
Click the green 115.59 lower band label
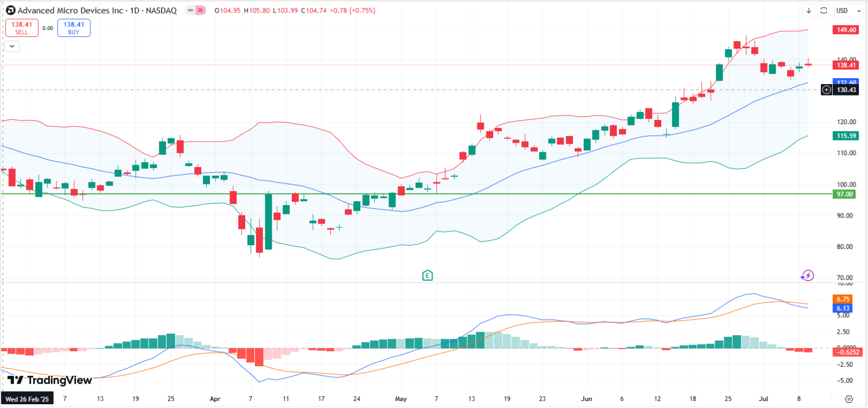click(x=846, y=136)
